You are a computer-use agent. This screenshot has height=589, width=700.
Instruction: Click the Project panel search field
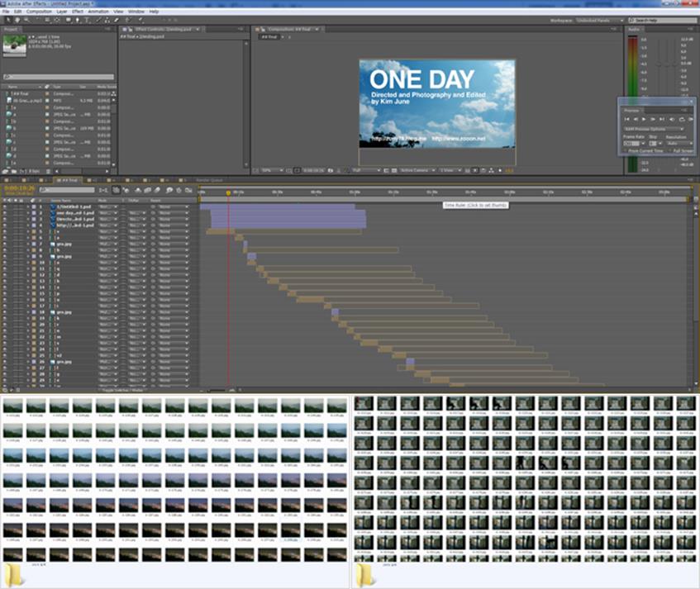(x=59, y=77)
